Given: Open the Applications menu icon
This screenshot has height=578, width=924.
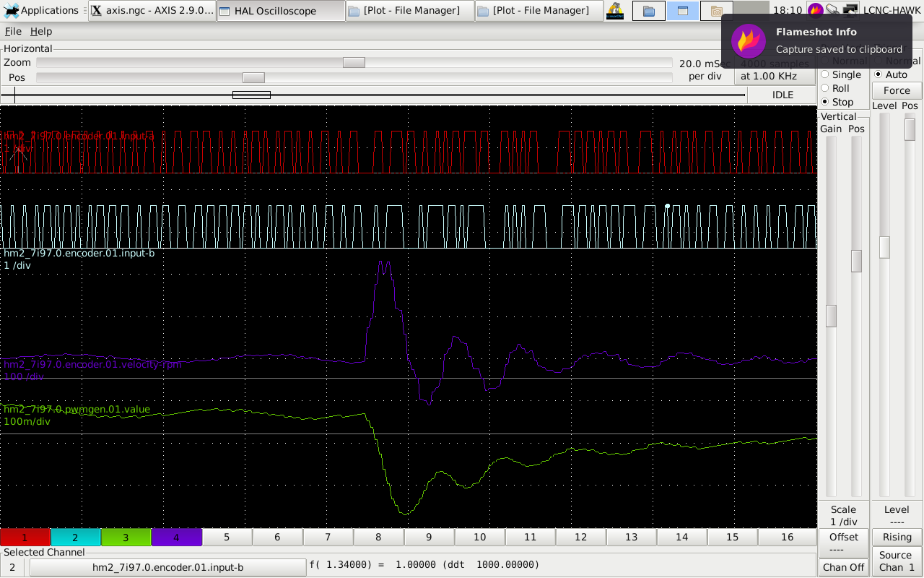Looking at the screenshot, I should [12, 11].
